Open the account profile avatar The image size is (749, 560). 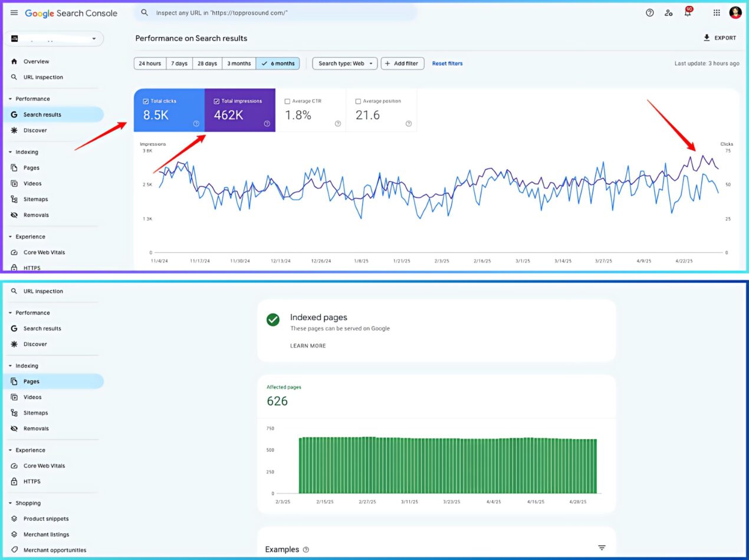click(x=735, y=12)
